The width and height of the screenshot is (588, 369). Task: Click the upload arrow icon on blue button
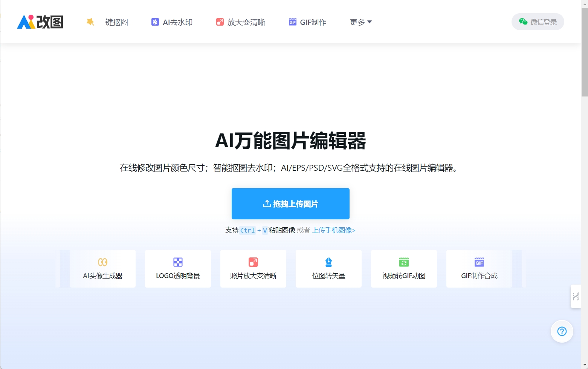click(x=267, y=204)
